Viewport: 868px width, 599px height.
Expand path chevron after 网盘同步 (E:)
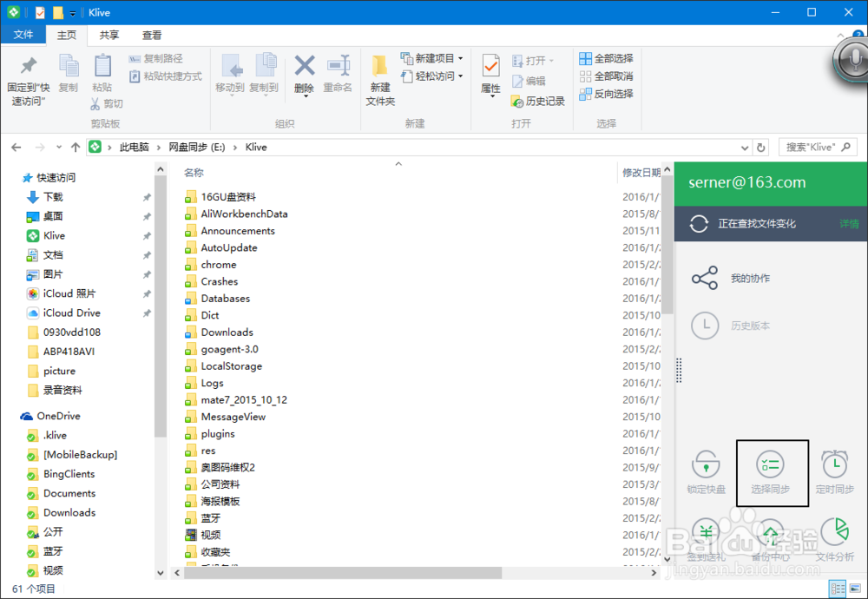(234, 148)
